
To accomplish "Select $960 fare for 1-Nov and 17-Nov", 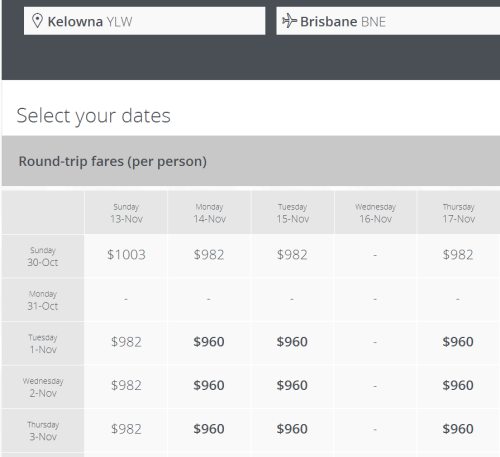I will [458, 342].
